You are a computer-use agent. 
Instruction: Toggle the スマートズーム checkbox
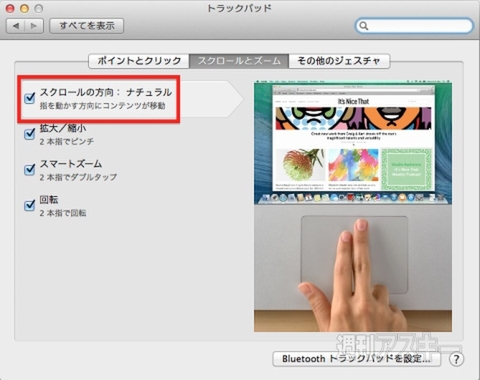(30, 170)
